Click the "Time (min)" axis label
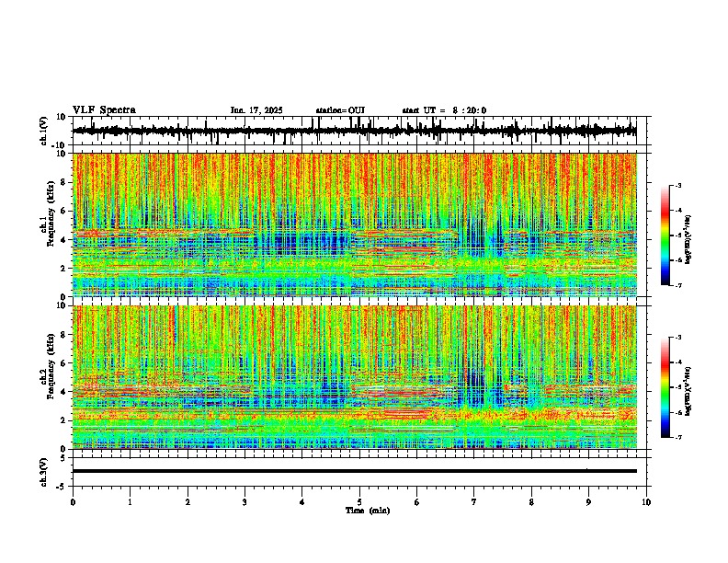Viewport: 728px width, 563px height. click(x=368, y=511)
